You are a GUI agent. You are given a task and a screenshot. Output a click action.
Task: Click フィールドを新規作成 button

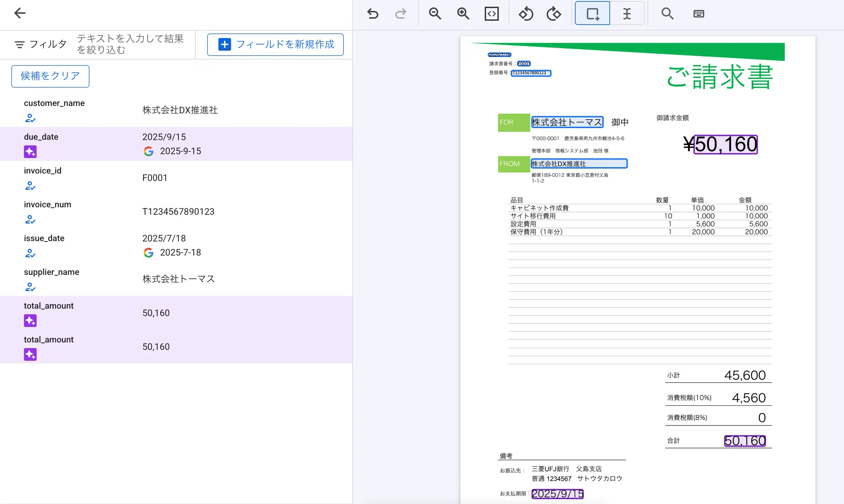click(275, 44)
